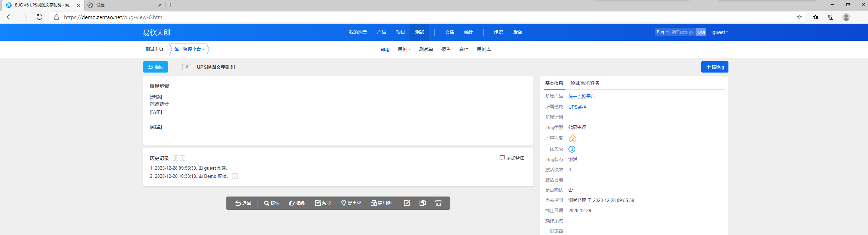The height and width of the screenshot is (235, 868).
Task: Open the 统一监控平台 product link in basic info
Action: (581, 96)
